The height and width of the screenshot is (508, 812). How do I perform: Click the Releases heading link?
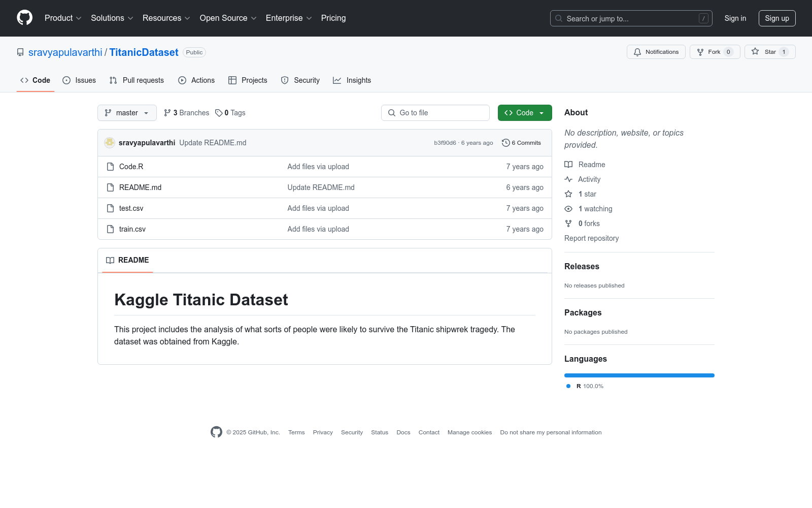tap(582, 267)
